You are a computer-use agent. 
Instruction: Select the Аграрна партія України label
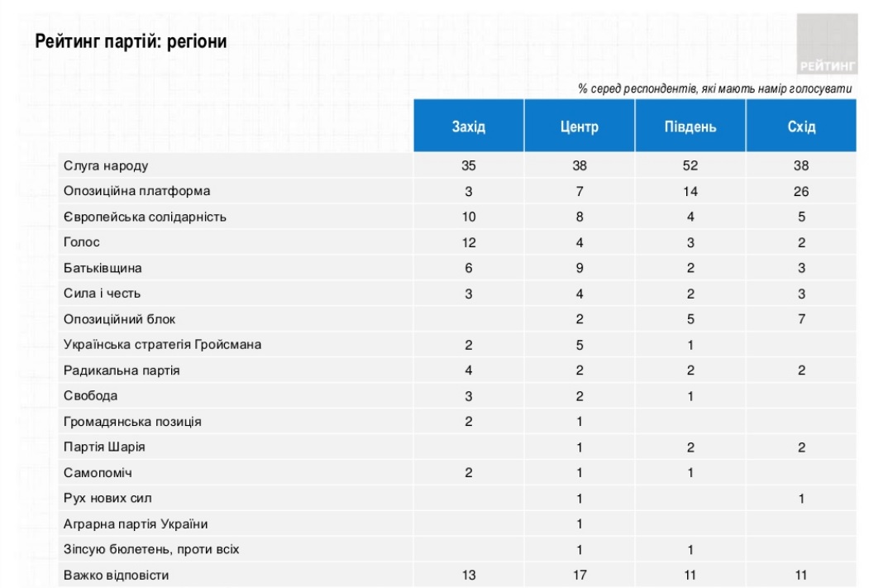(136, 524)
